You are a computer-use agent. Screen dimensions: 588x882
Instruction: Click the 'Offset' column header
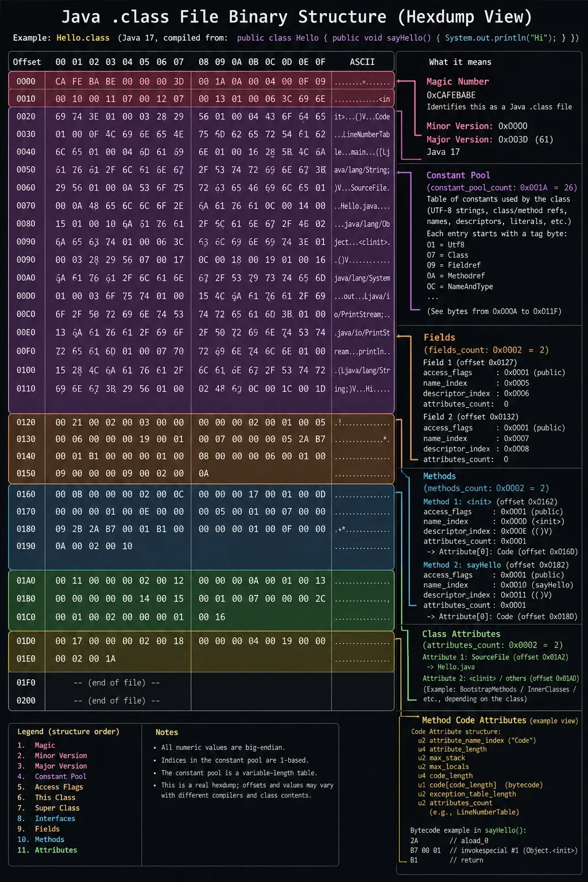tap(27, 61)
